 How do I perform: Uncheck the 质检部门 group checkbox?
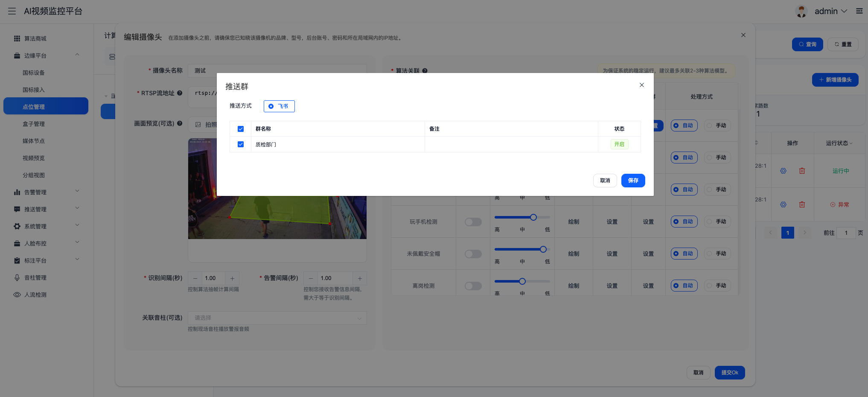(241, 144)
